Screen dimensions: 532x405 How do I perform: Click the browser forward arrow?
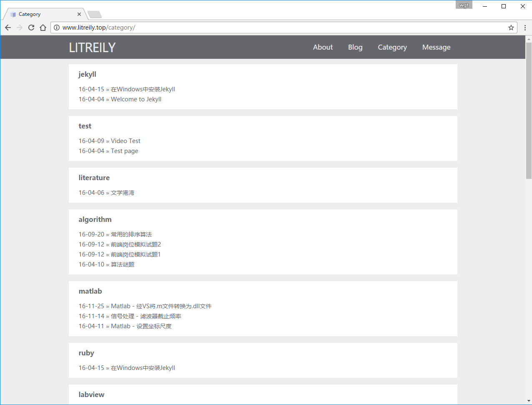20,28
